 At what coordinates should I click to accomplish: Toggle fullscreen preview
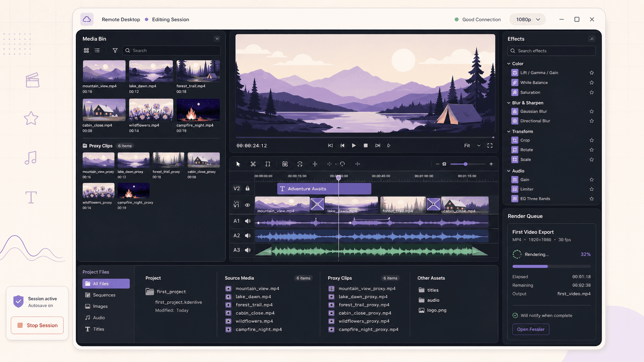[x=490, y=145]
